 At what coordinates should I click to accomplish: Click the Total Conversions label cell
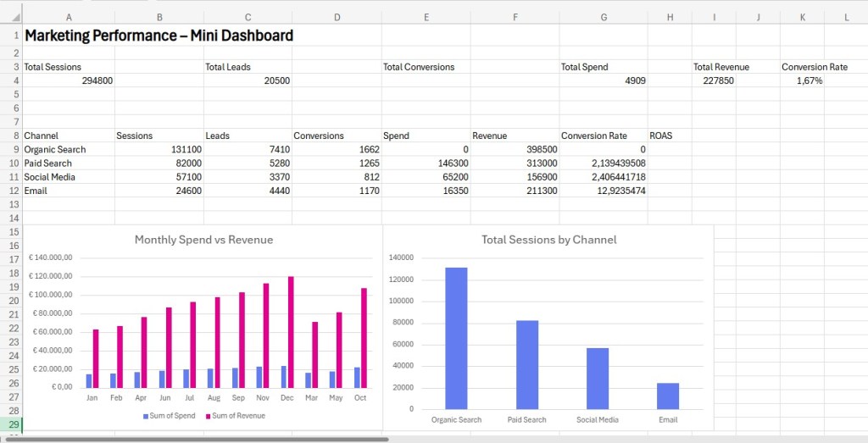(426, 67)
